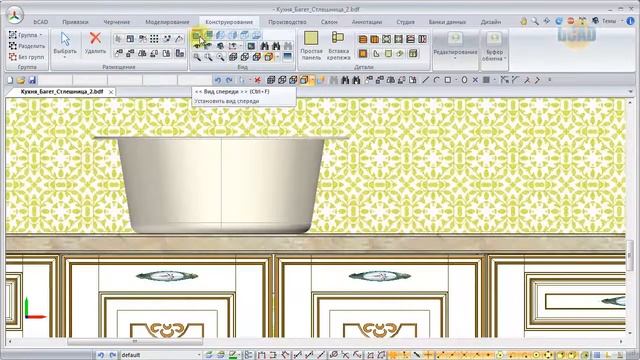The width and height of the screenshot is (640, 360).
Task: Select the Кухня_Багет_Стлешница_2.bdf document tab
Action: [62, 92]
